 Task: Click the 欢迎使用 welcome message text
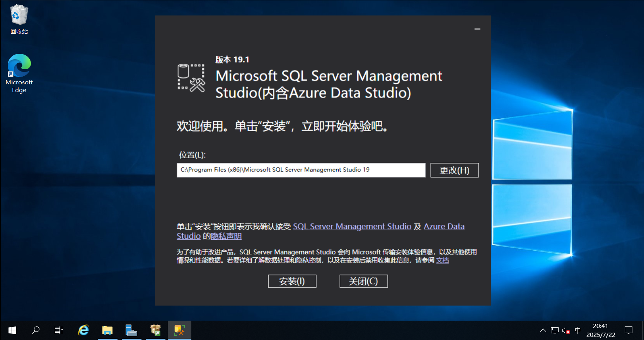[283, 126]
